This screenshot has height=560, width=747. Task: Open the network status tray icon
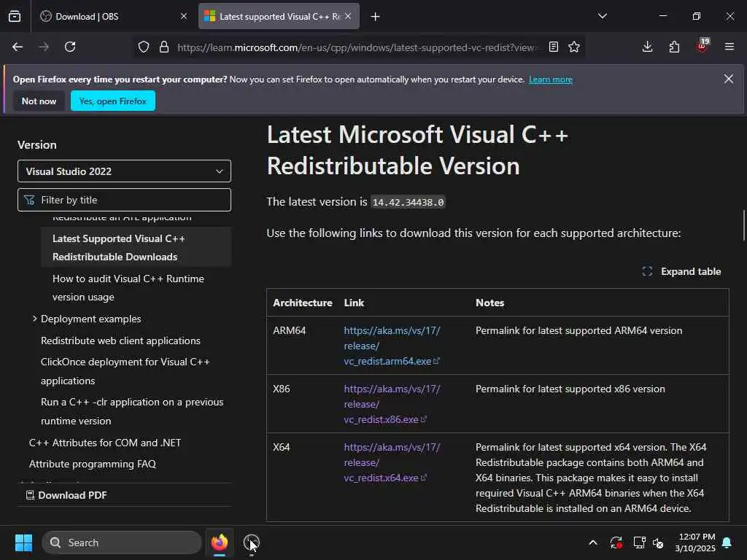639,542
